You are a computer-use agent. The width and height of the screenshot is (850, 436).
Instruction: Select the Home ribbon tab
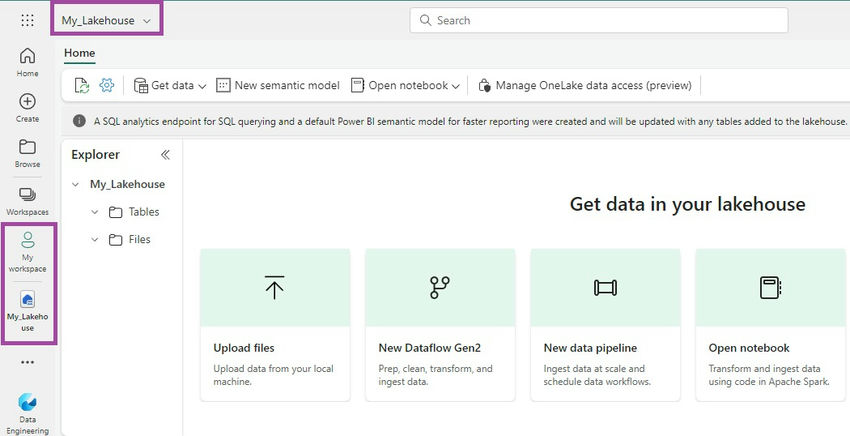(79, 53)
